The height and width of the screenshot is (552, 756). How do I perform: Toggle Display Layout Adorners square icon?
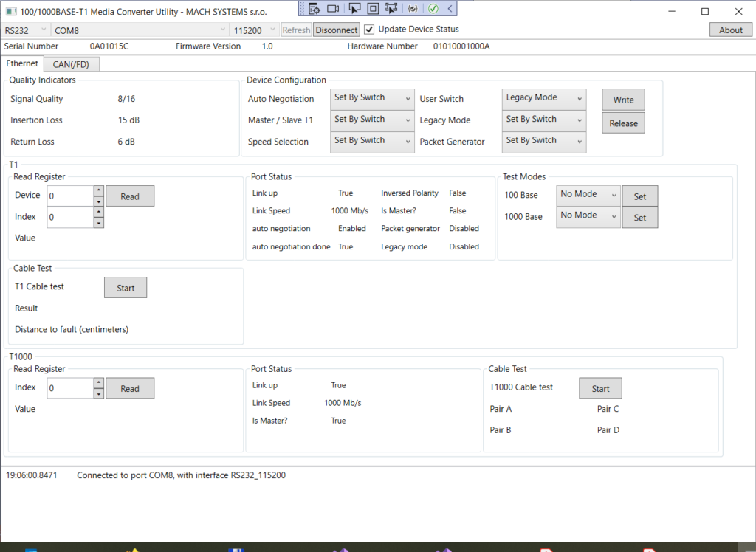pos(373,9)
